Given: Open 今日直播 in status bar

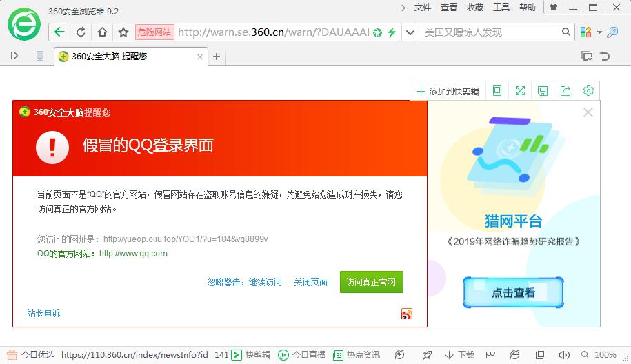Looking at the screenshot, I should [x=302, y=355].
